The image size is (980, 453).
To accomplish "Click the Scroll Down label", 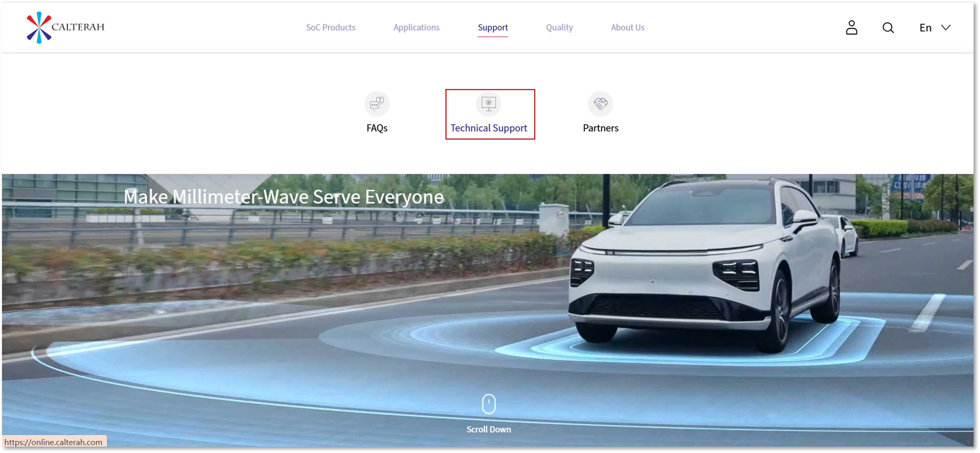I will pyautogui.click(x=488, y=429).
